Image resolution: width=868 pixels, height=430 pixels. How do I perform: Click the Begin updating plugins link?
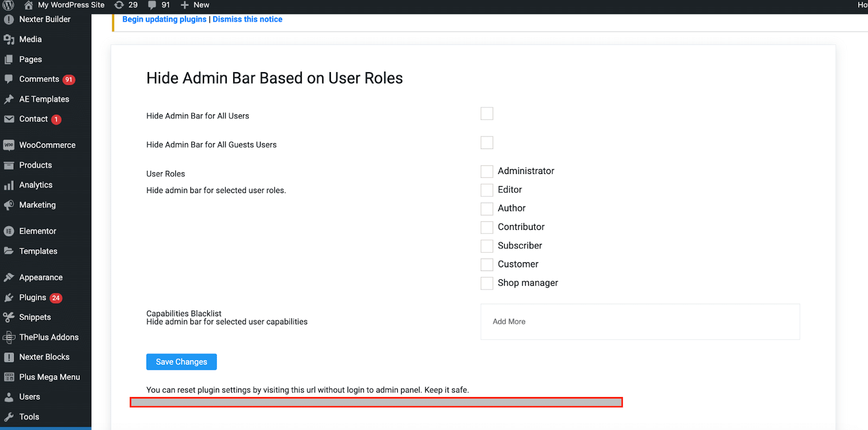(x=164, y=19)
